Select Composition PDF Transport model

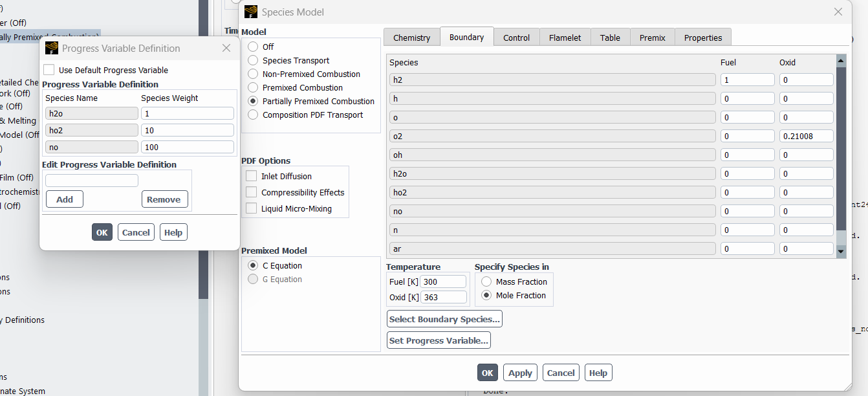(x=253, y=115)
